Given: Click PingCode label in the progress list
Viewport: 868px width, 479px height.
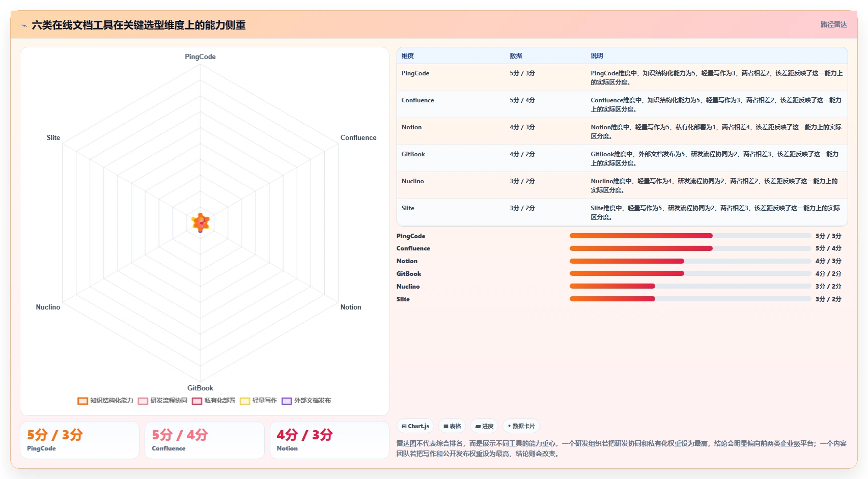Looking at the screenshot, I should click(411, 236).
